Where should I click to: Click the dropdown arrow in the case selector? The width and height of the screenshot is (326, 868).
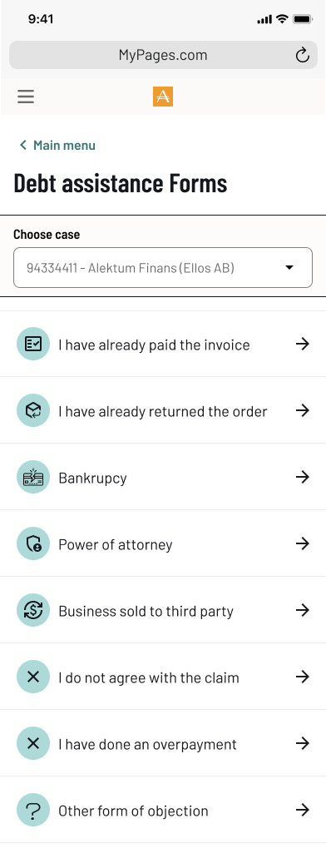[289, 267]
